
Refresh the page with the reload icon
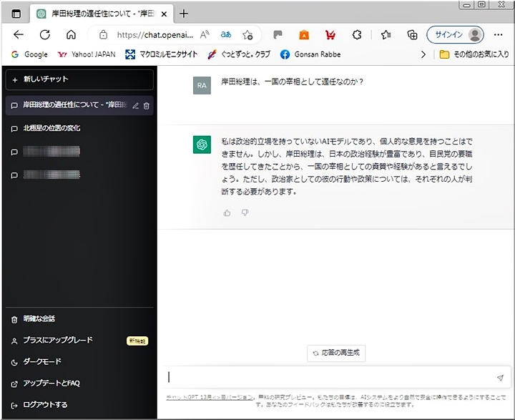(44, 34)
